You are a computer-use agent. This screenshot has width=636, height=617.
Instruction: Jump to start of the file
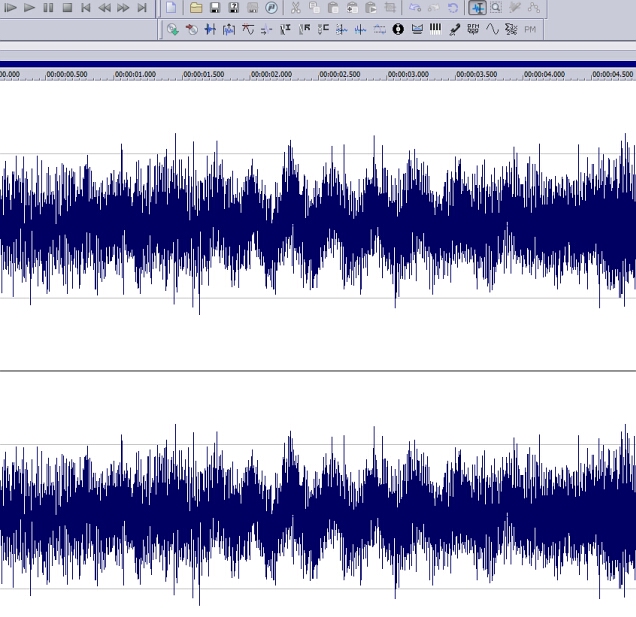tap(86, 8)
